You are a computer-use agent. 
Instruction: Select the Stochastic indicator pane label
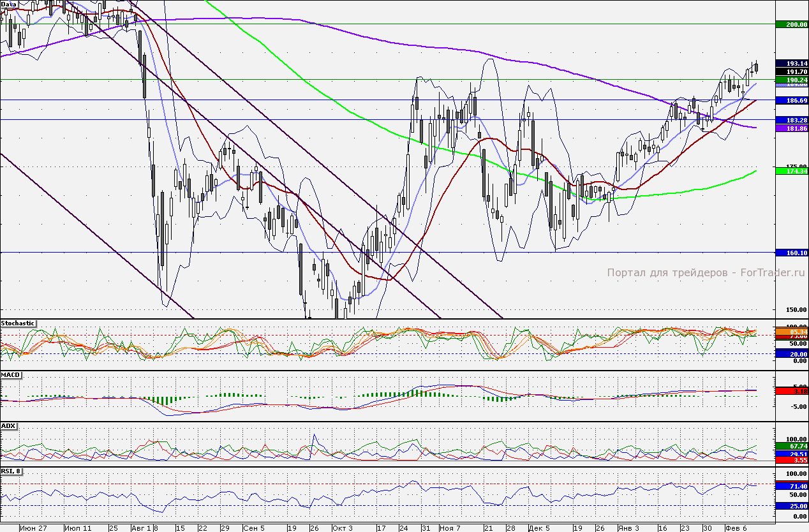click(19, 323)
